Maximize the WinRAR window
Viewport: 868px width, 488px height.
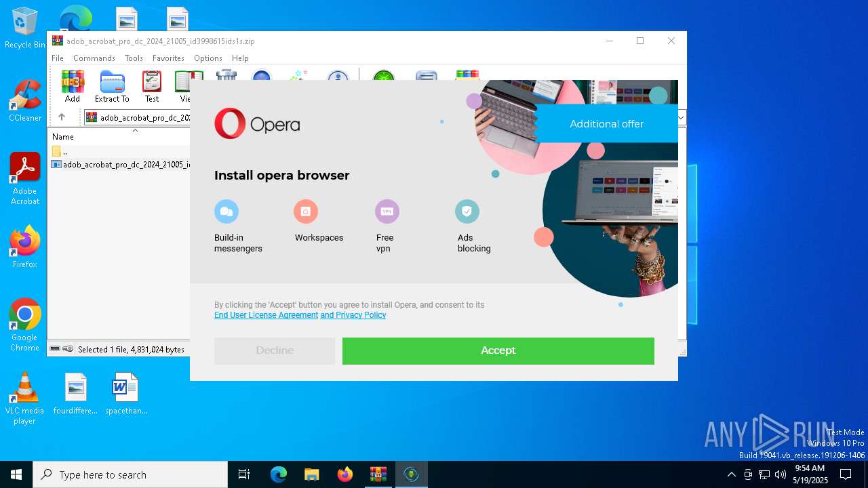tap(639, 41)
